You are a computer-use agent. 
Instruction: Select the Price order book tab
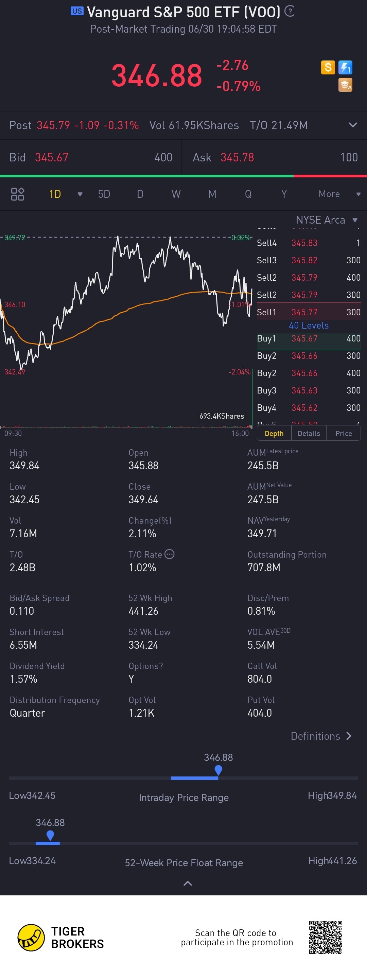point(344,433)
